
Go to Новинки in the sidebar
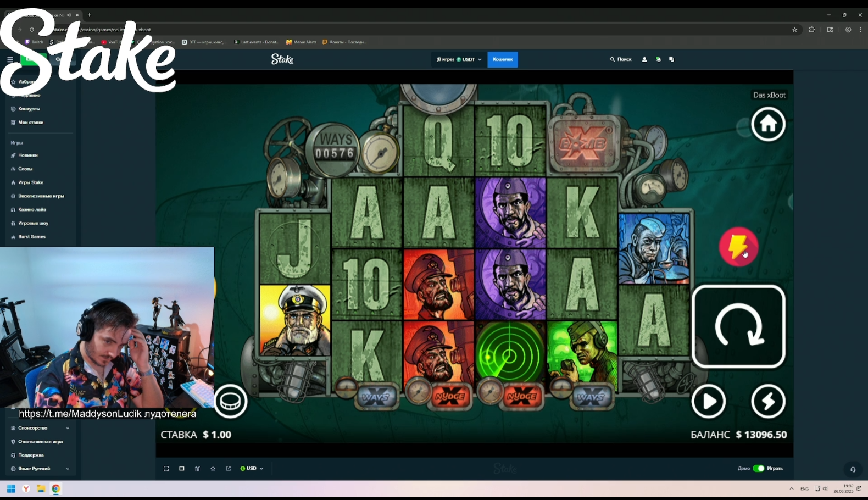pyautogui.click(x=27, y=155)
